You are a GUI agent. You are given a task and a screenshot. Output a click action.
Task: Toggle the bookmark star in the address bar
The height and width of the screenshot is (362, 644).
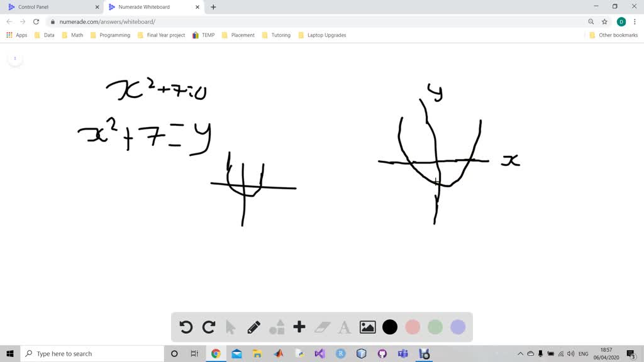[x=604, y=21]
